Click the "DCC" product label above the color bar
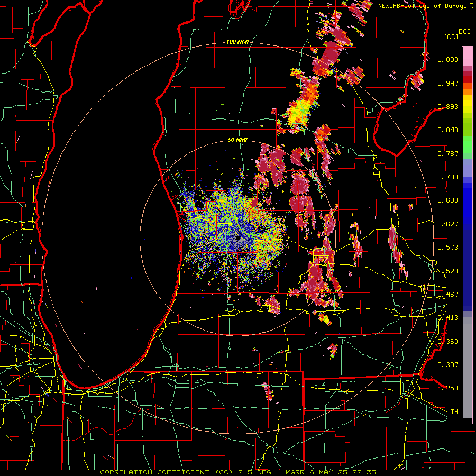This screenshot has height=476, width=476. point(464,32)
